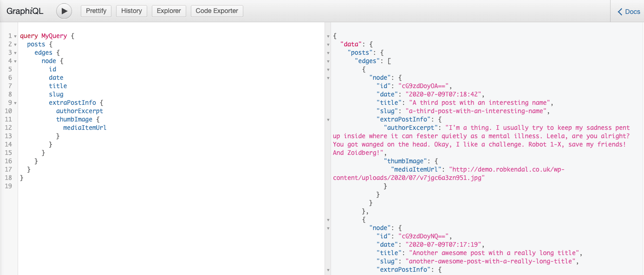This screenshot has width=644, height=275.
Task: Open the query History
Action: 131,11
